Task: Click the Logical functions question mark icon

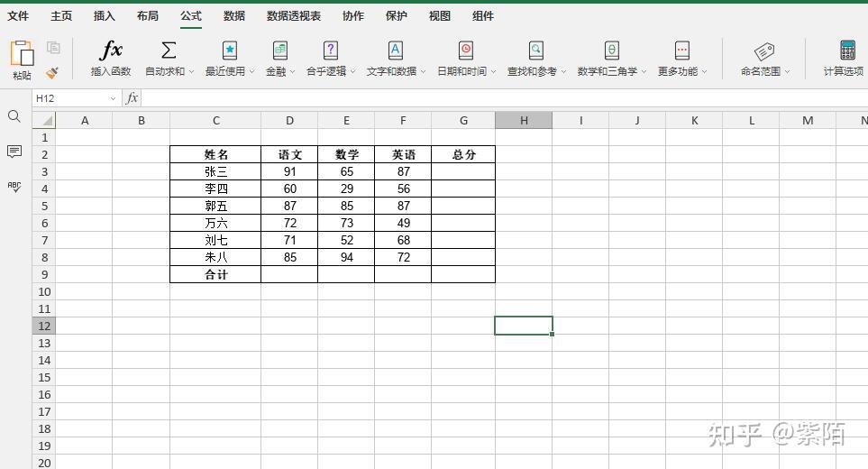Action: click(331, 51)
